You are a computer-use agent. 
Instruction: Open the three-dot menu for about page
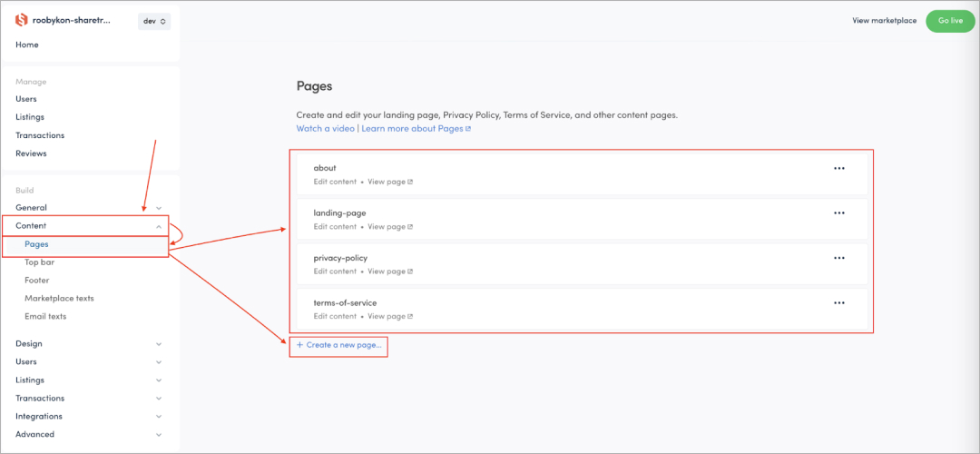(x=839, y=168)
